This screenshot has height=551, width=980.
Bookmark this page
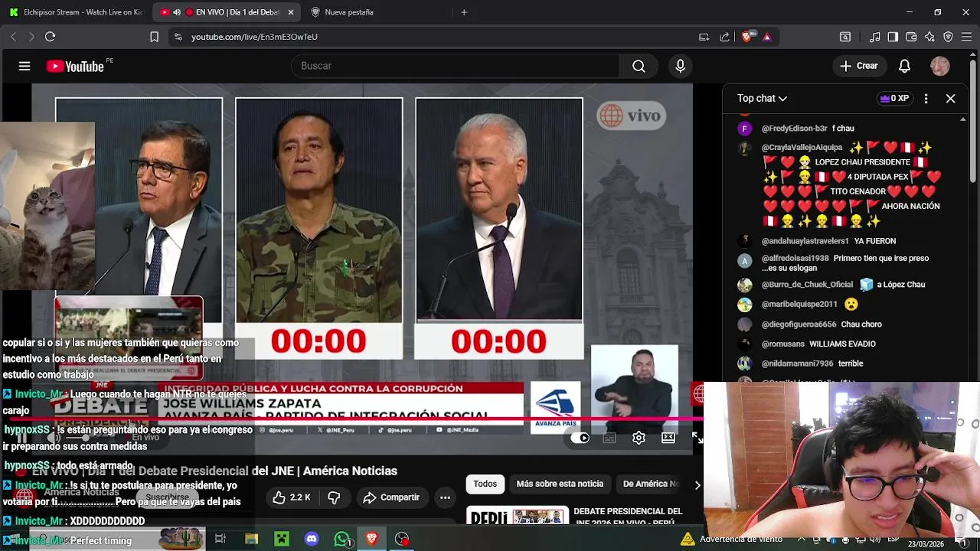click(x=154, y=37)
